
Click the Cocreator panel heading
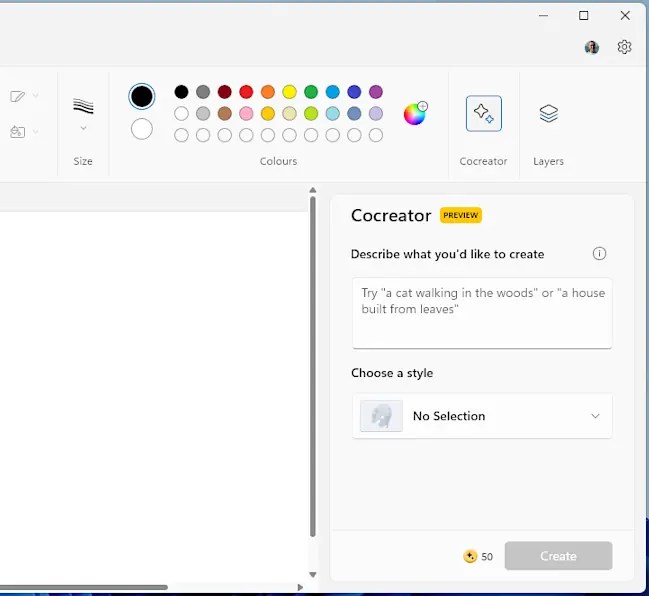pos(391,216)
